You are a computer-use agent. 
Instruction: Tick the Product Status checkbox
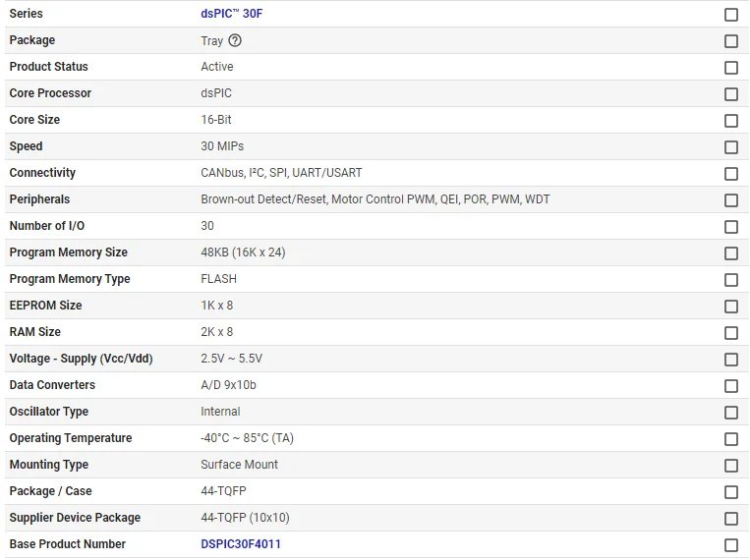[x=731, y=68]
